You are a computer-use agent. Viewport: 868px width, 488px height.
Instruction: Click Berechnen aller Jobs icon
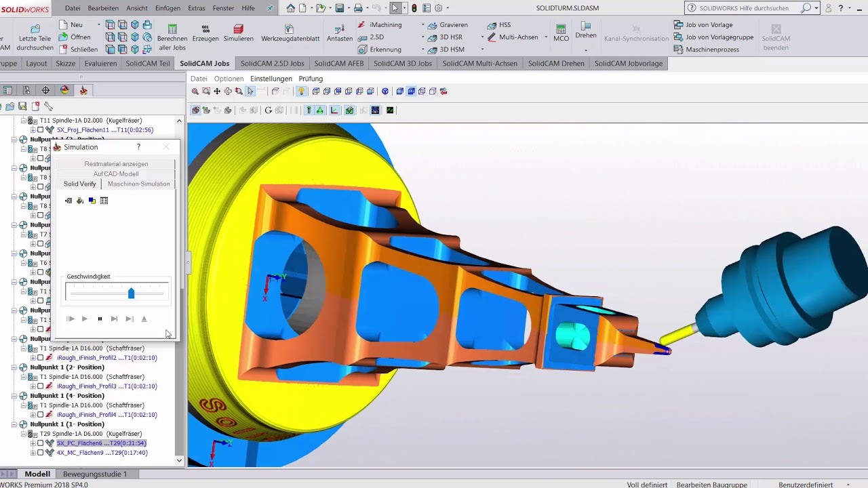tap(172, 29)
